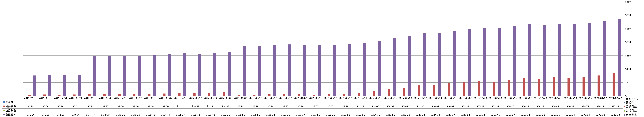The image size is (644, 117).
Task: Click the $66.33 retained earnings cell
Action: tap(525, 106)
